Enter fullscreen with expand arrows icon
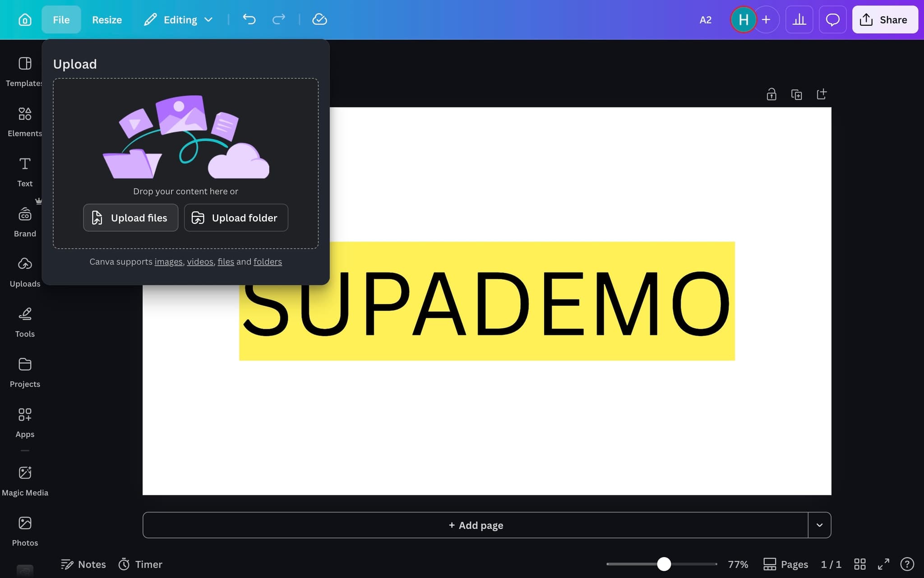 click(x=883, y=564)
